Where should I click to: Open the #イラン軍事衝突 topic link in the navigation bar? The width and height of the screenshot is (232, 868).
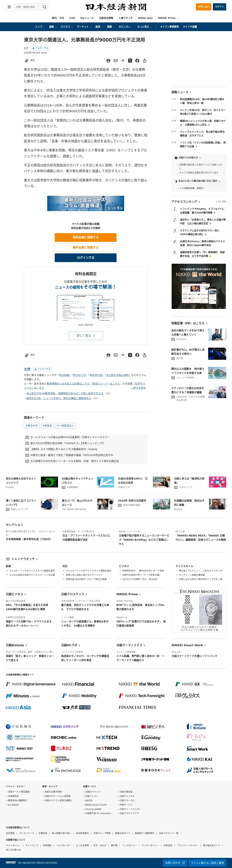click(170, 27)
